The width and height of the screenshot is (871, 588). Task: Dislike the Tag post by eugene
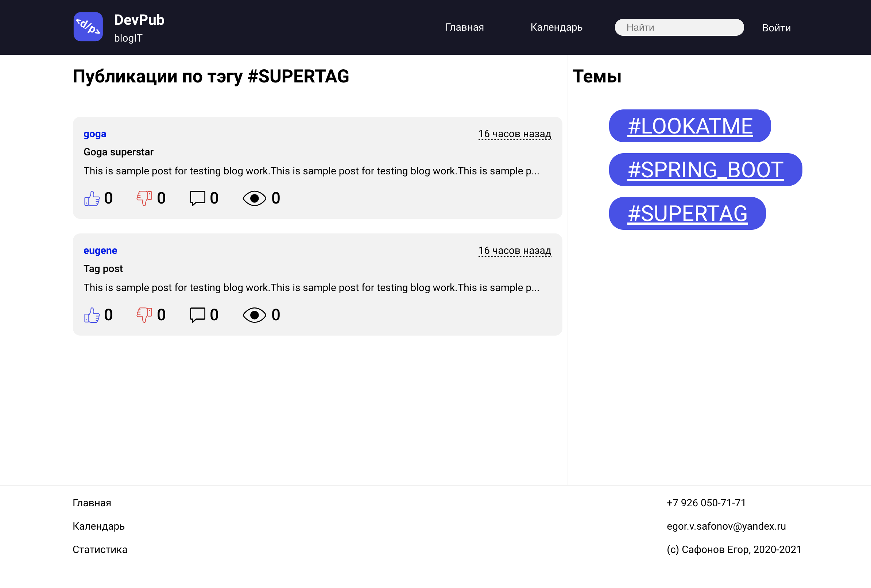coord(144,315)
